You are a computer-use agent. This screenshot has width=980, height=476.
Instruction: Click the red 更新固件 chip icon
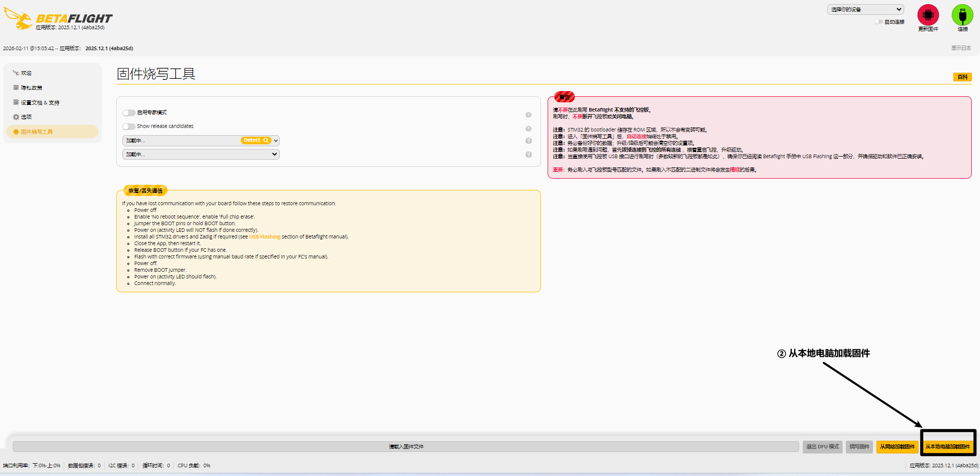click(928, 15)
